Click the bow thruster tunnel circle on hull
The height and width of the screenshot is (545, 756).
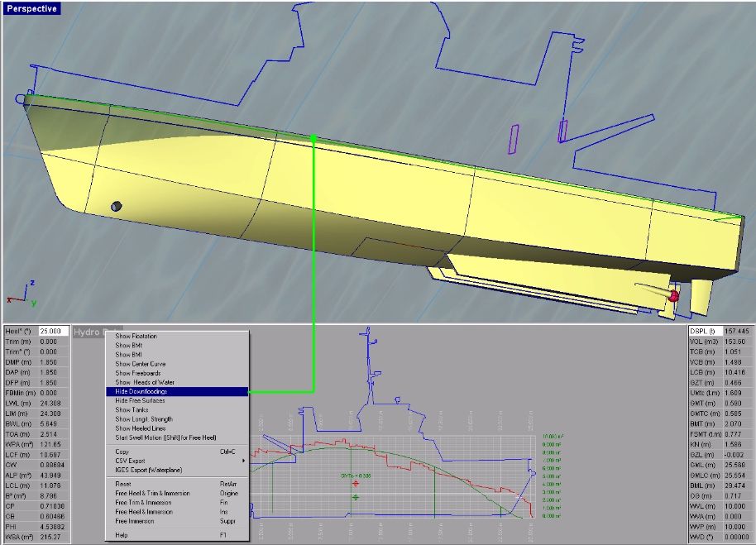click(x=116, y=206)
